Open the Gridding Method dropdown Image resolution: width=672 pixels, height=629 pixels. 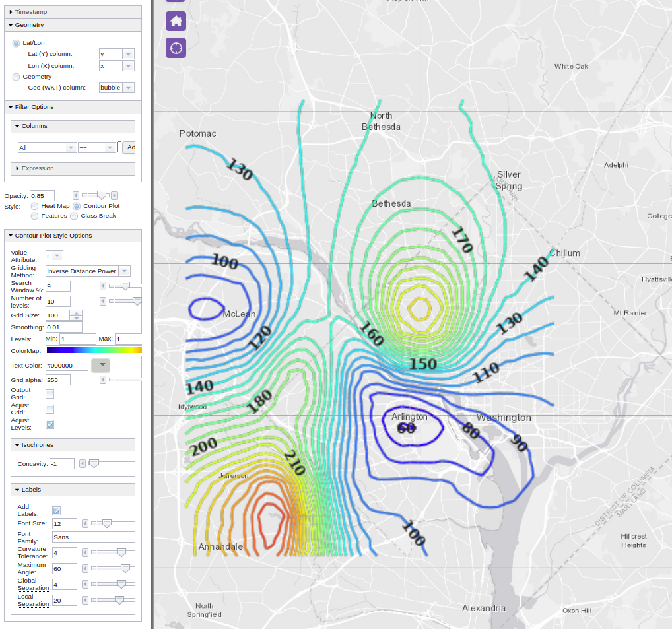pyautogui.click(x=88, y=271)
